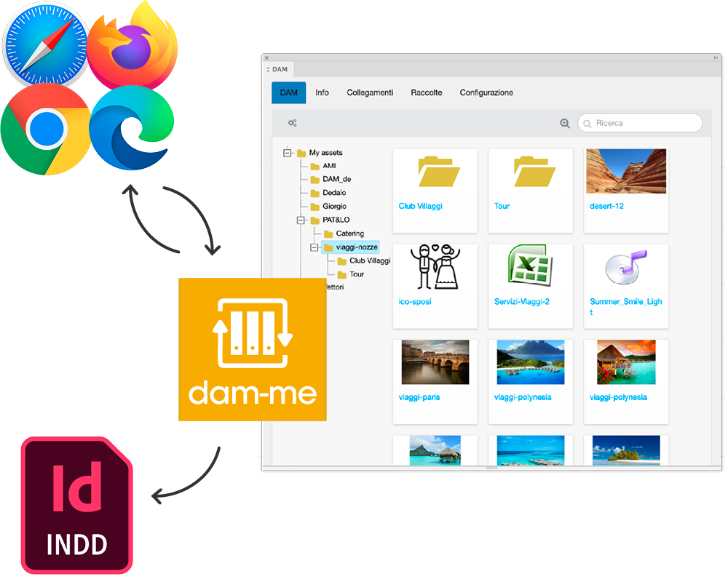Viewport: 728px width, 582px height.
Task: Collapse the PAT&LO tree node
Action: (301, 220)
